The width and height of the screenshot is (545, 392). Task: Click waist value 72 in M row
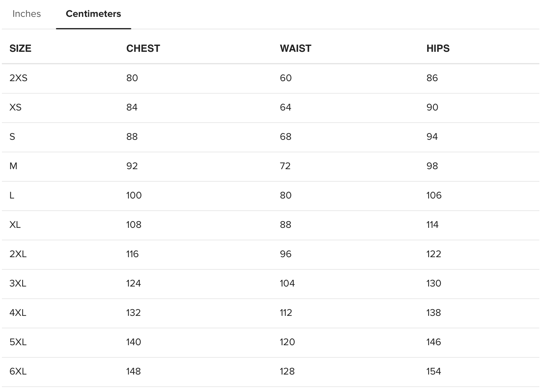click(285, 166)
